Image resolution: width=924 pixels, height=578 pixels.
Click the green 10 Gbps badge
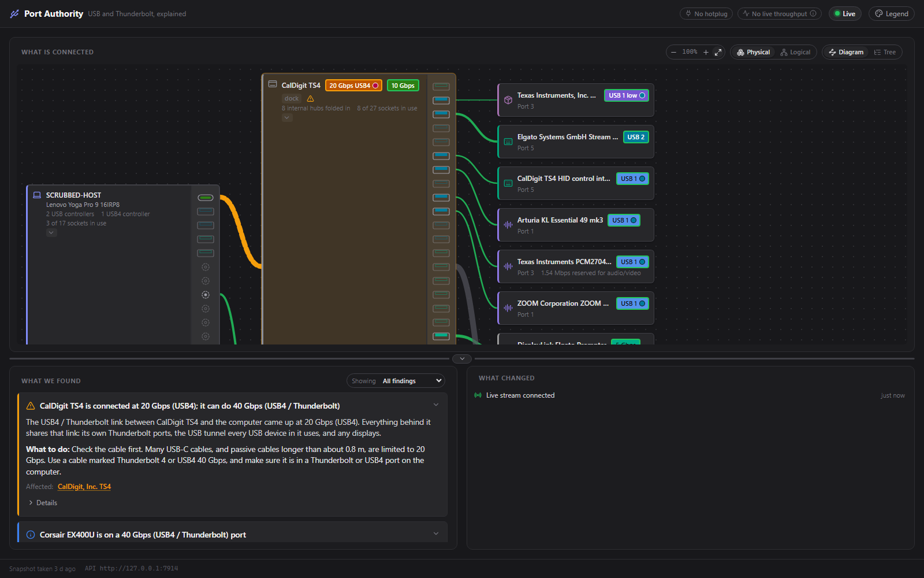point(403,86)
